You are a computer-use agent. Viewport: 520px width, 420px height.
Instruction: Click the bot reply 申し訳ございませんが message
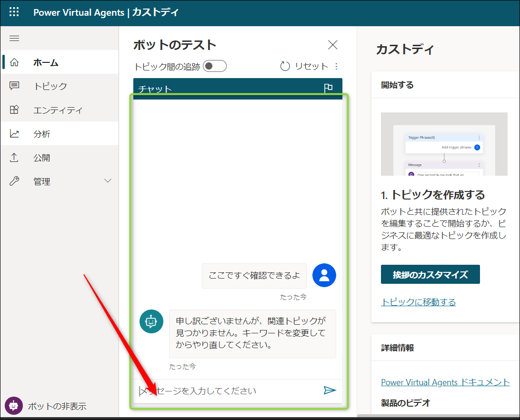point(252,333)
